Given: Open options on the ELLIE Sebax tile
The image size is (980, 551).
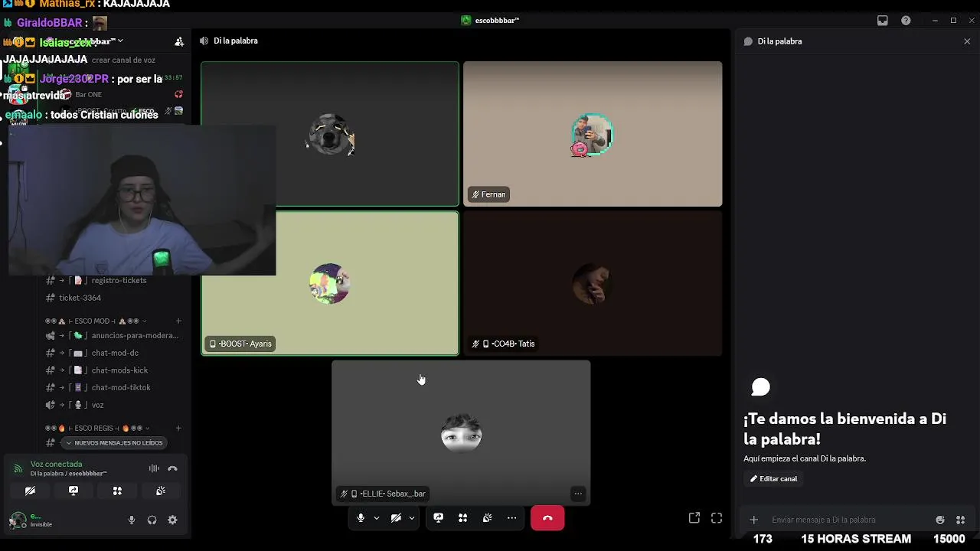Looking at the screenshot, I should click(x=578, y=494).
